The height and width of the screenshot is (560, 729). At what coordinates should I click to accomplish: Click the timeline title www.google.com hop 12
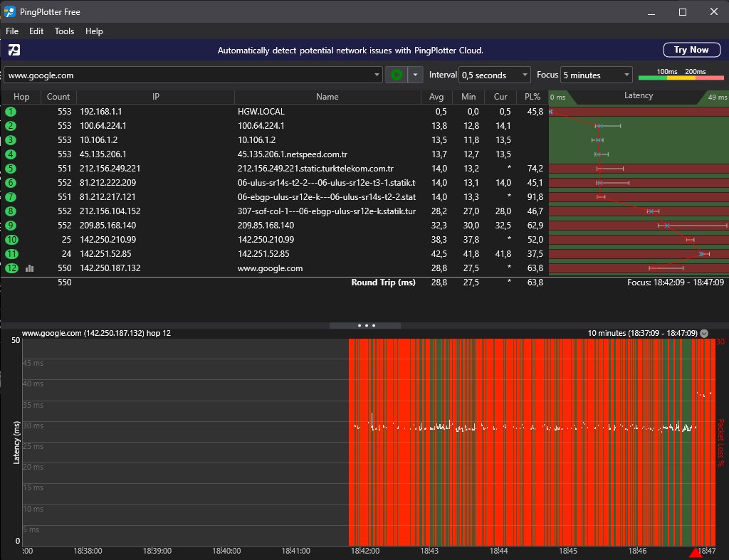coord(96,333)
